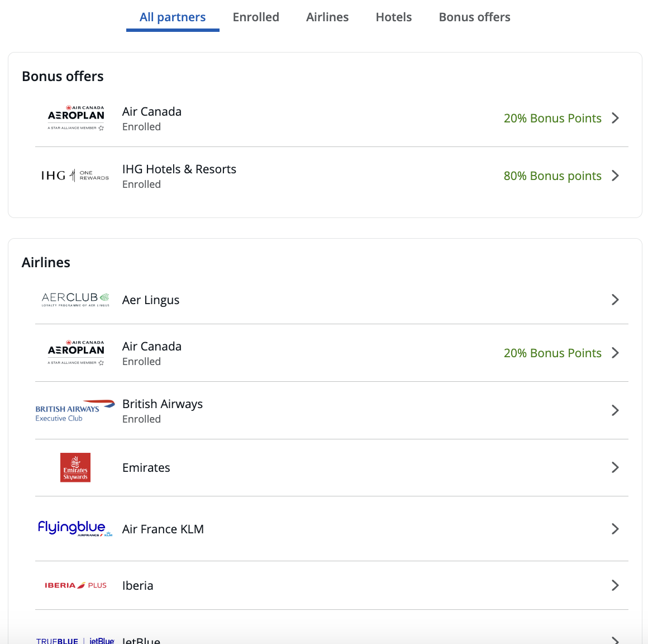Screen dimensions: 648x644
Task: Click the AerClub logo
Action: [x=75, y=300]
